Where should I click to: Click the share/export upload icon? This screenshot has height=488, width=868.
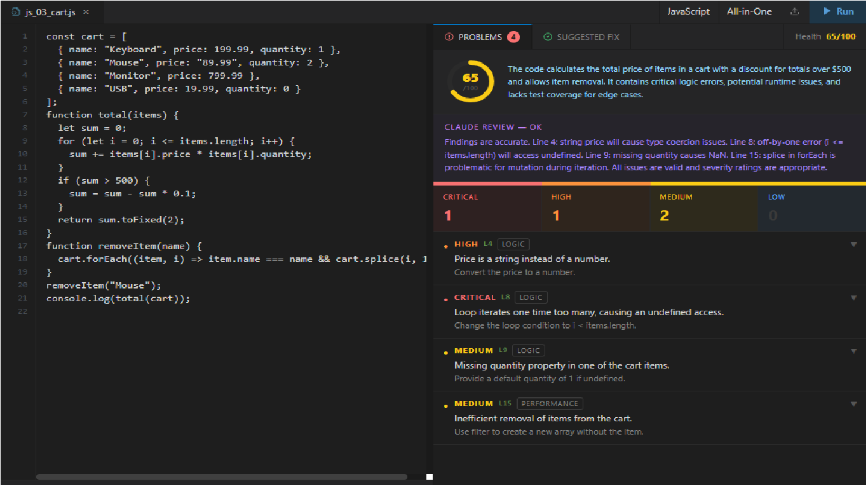coord(794,11)
